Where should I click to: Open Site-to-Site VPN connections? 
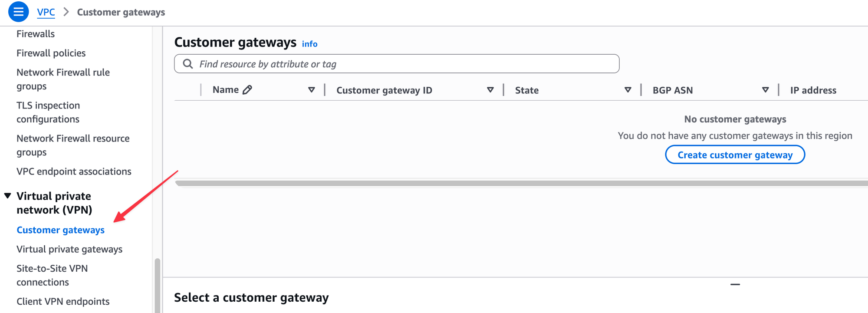(52, 275)
